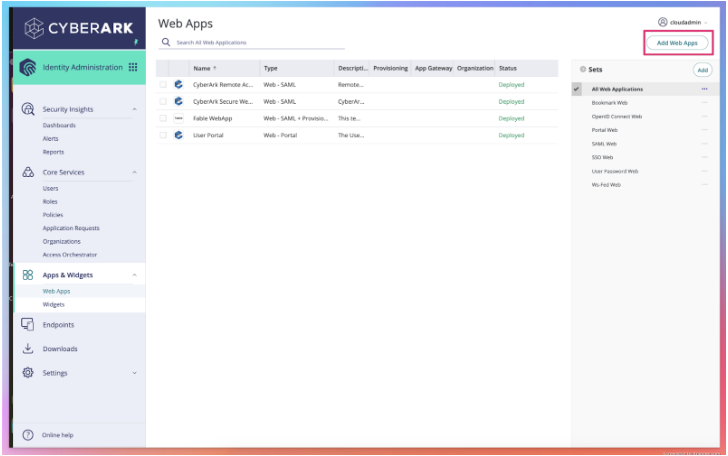Collapse the Core Services section chevron
The width and height of the screenshot is (728, 456).
pos(134,172)
